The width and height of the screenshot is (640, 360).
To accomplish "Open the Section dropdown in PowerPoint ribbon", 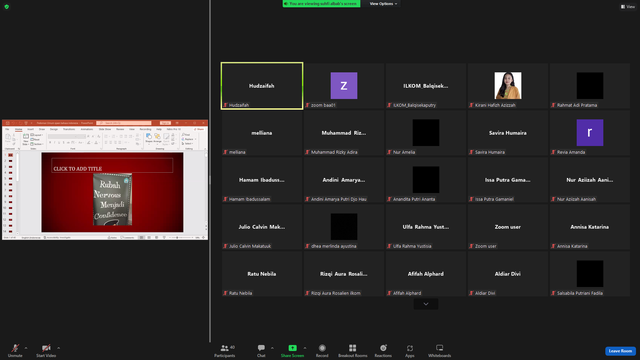I will 37,144.
